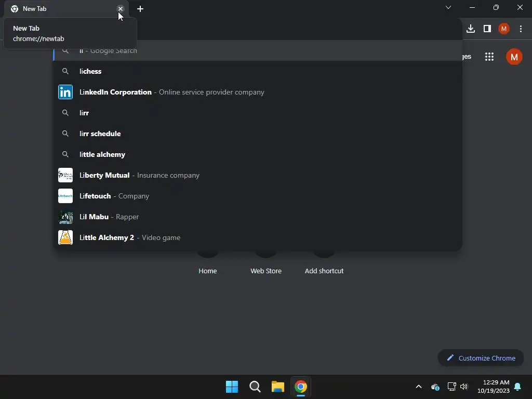Click the LinkedIn logo icon

pos(65,92)
